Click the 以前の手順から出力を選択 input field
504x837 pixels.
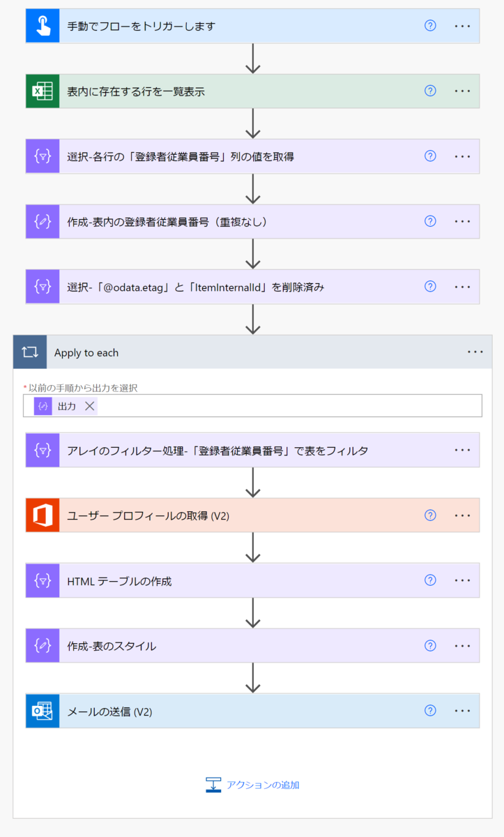click(252, 406)
